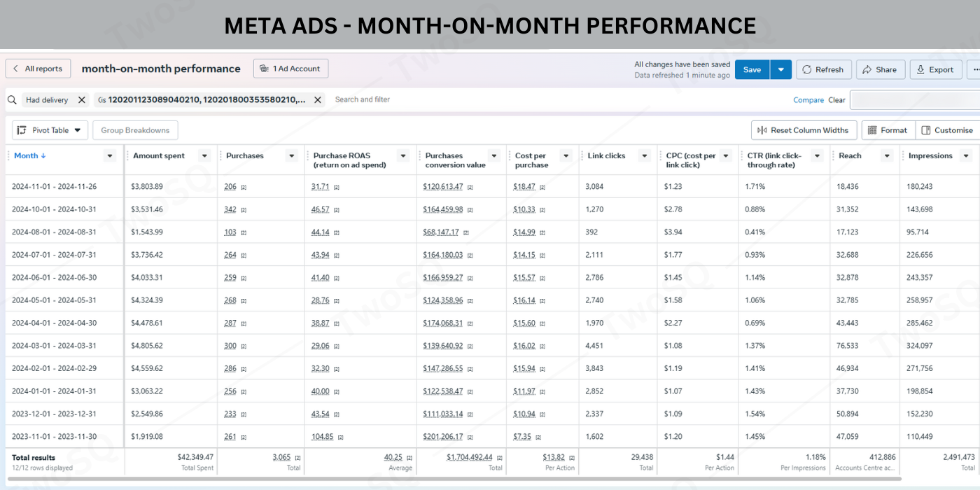This screenshot has width=980, height=490.
Task: Open the more options ellipsis menu
Action: tap(975, 69)
